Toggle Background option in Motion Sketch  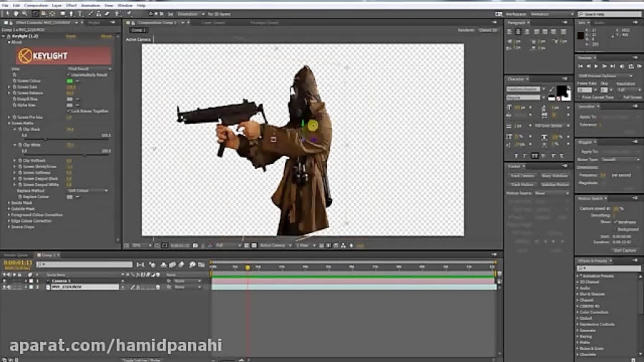[615, 230]
